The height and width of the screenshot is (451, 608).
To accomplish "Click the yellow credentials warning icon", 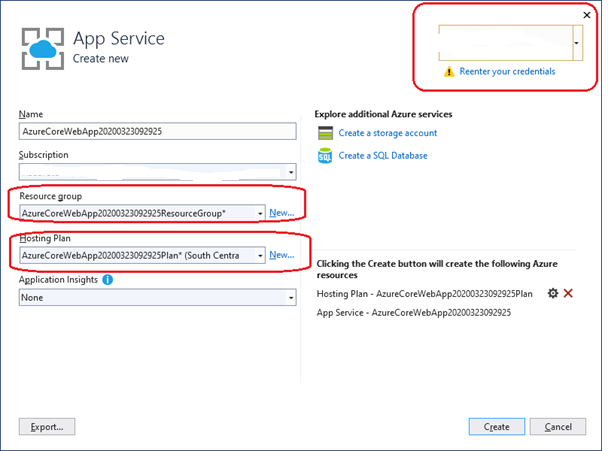I will pos(449,72).
